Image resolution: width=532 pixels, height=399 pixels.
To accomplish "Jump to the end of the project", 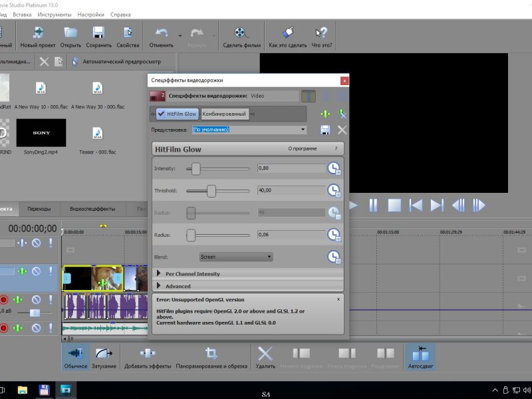I will pos(437,205).
